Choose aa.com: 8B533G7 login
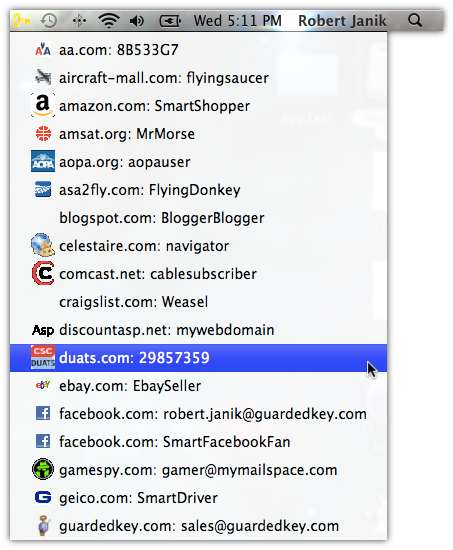This screenshot has width=453, height=550. [199, 50]
